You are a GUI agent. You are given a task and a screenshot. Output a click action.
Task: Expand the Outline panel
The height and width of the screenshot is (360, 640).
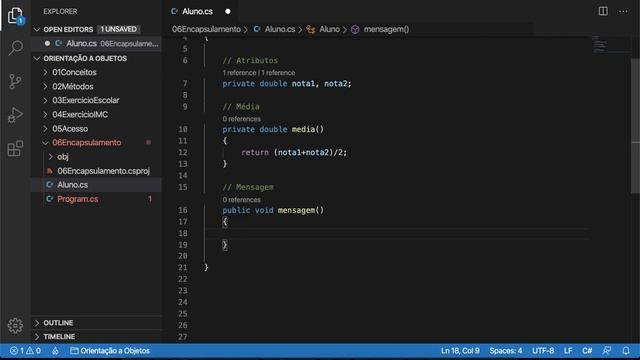tap(96, 323)
